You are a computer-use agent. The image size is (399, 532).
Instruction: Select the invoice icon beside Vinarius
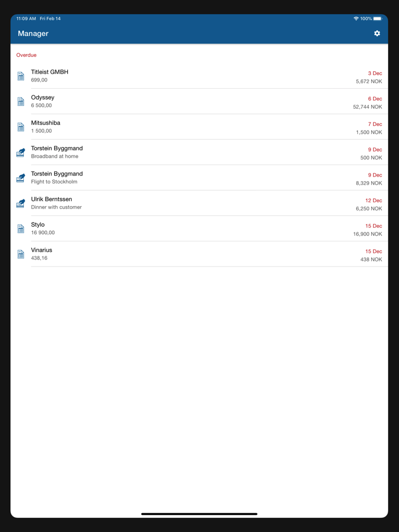click(x=21, y=254)
